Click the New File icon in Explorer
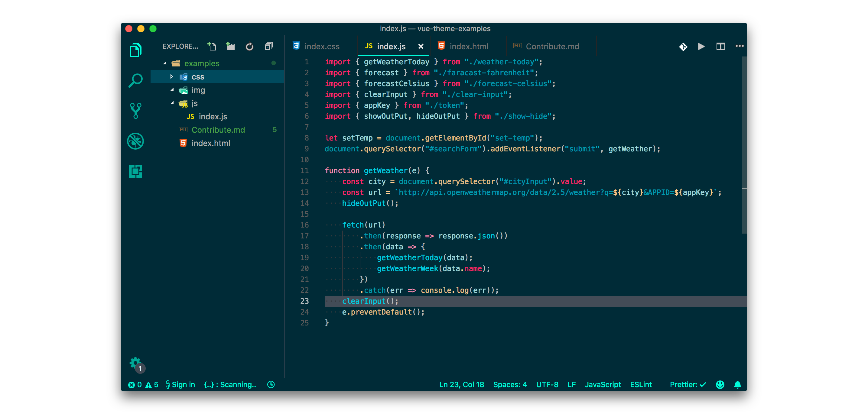Viewport: 868px width, 414px height. [212, 47]
